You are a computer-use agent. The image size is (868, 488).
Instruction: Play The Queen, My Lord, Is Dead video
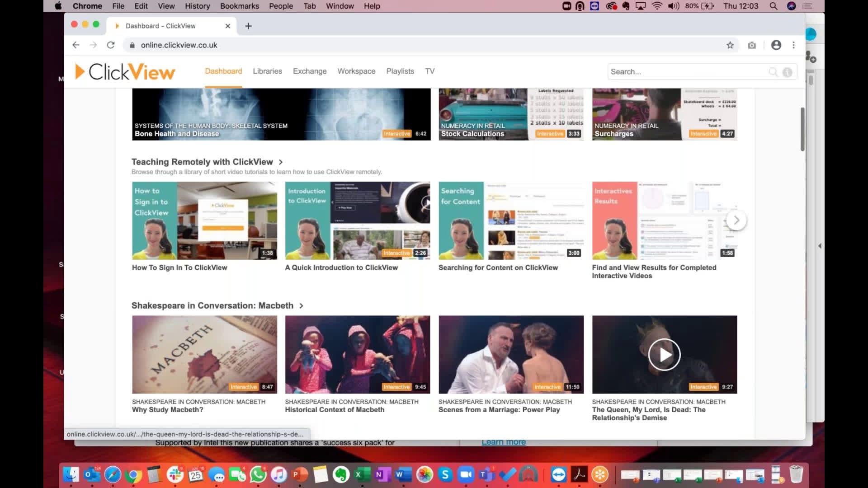pyautogui.click(x=664, y=354)
